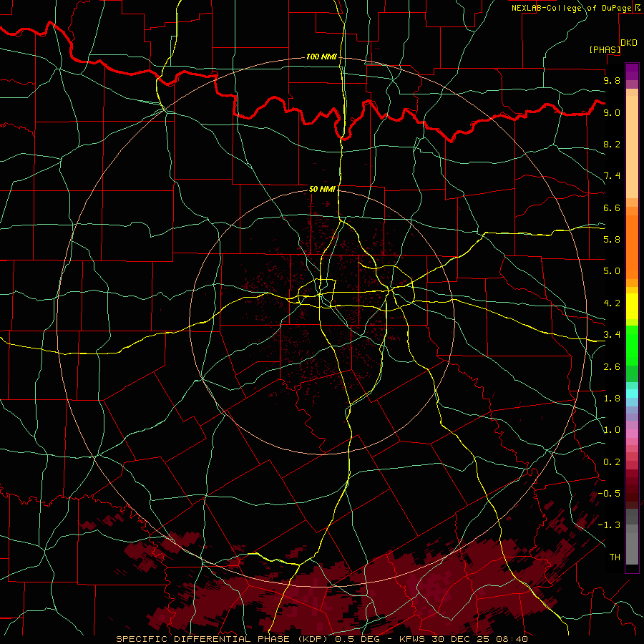Image resolution: width=644 pixels, height=644 pixels.
Task: Pick the bright green segment of the color bar
Action: pyautogui.click(x=632, y=346)
